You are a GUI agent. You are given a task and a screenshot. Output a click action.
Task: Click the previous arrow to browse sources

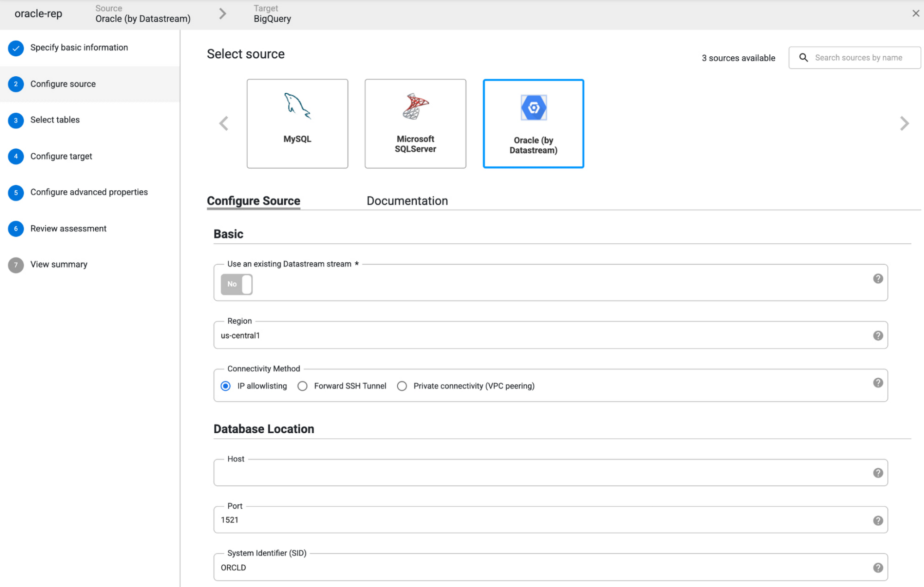[224, 123]
